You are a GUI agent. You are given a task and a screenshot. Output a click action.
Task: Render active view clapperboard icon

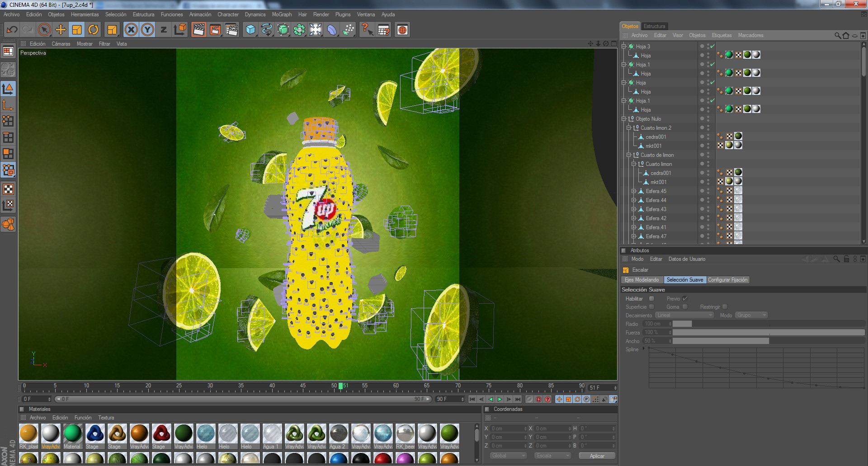click(198, 30)
